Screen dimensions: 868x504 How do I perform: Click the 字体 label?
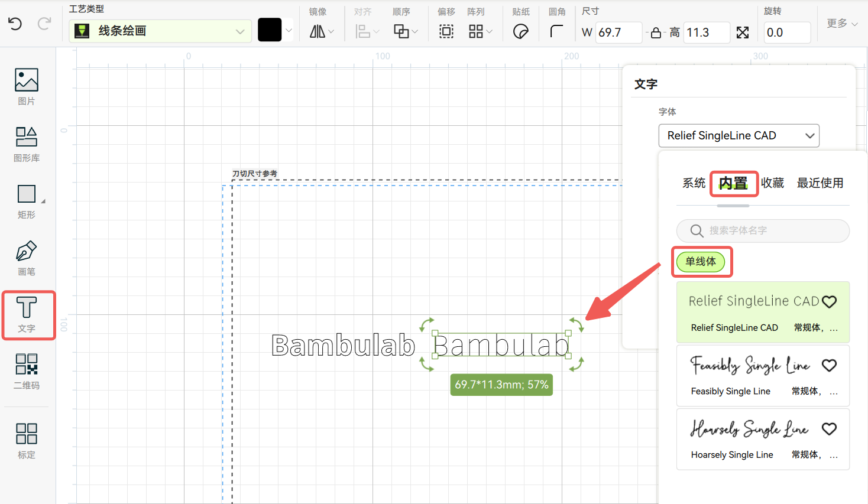(x=667, y=112)
